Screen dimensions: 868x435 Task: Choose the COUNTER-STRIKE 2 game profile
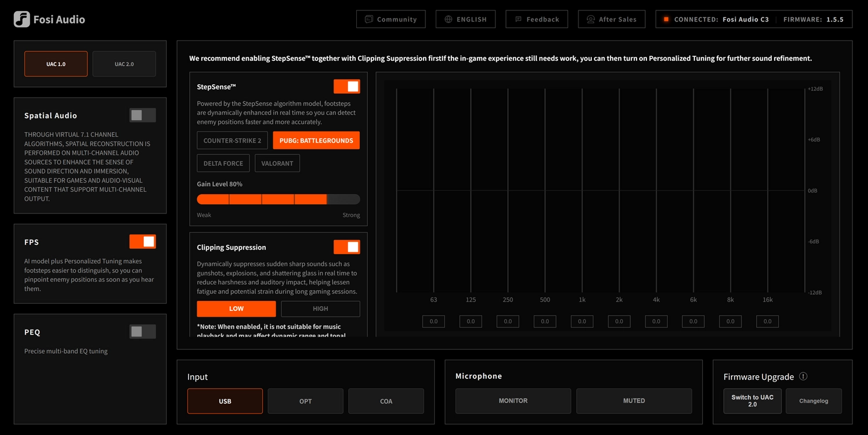232,140
